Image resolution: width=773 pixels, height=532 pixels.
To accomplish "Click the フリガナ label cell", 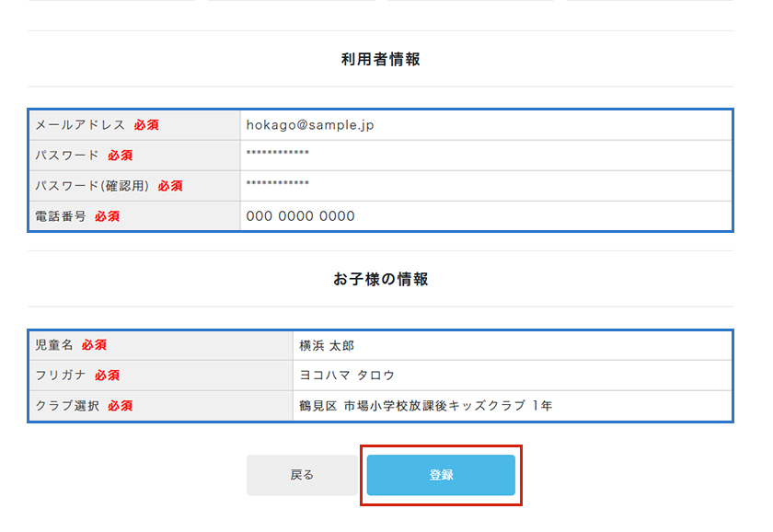I will click(161, 376).
